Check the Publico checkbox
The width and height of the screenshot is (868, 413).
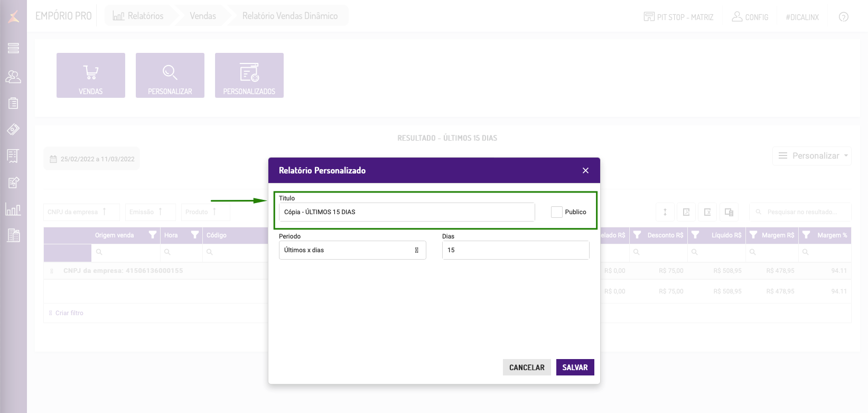pos(557,212)
